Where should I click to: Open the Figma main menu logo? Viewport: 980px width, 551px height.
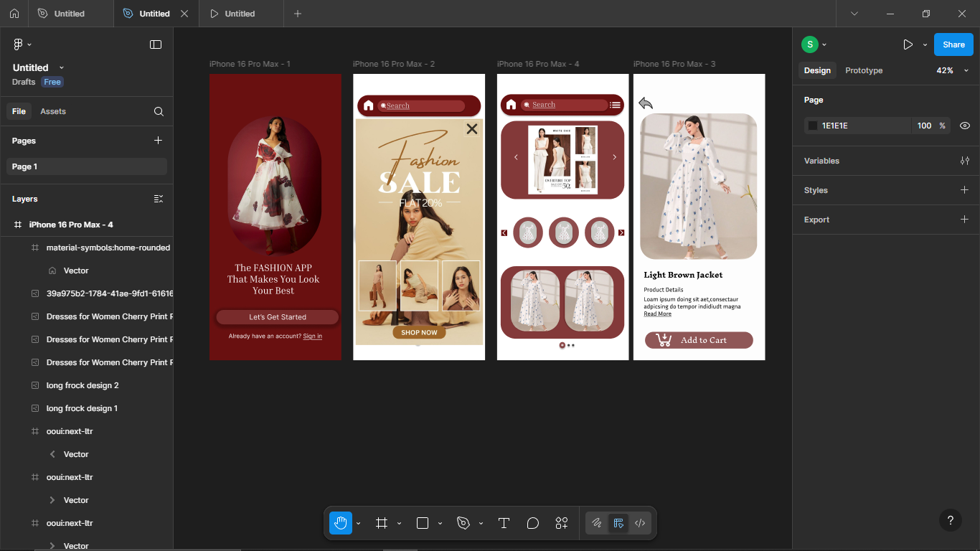(18, 44)
